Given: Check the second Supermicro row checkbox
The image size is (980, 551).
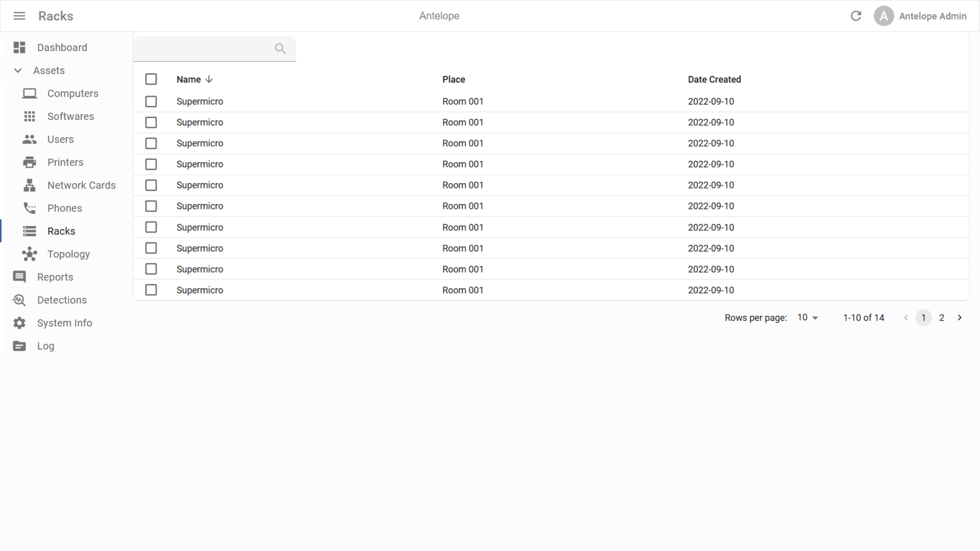Looking at the screenshot, I should 151,122.
